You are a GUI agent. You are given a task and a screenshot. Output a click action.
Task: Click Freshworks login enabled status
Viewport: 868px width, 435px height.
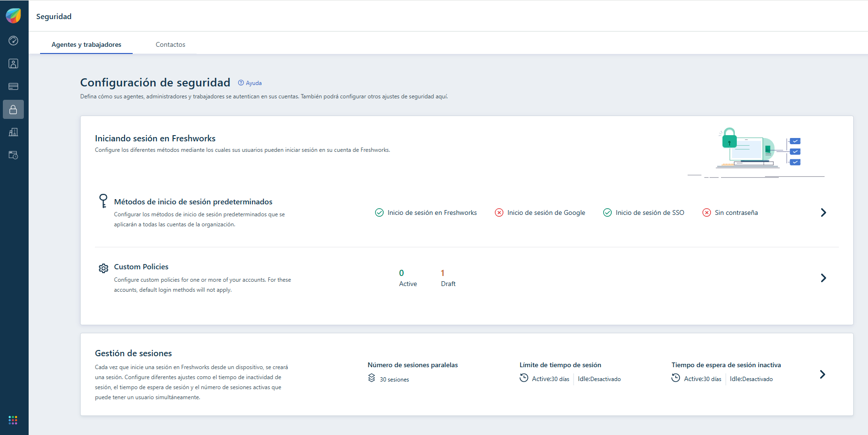pyautogui.click(x=426, y=212)
